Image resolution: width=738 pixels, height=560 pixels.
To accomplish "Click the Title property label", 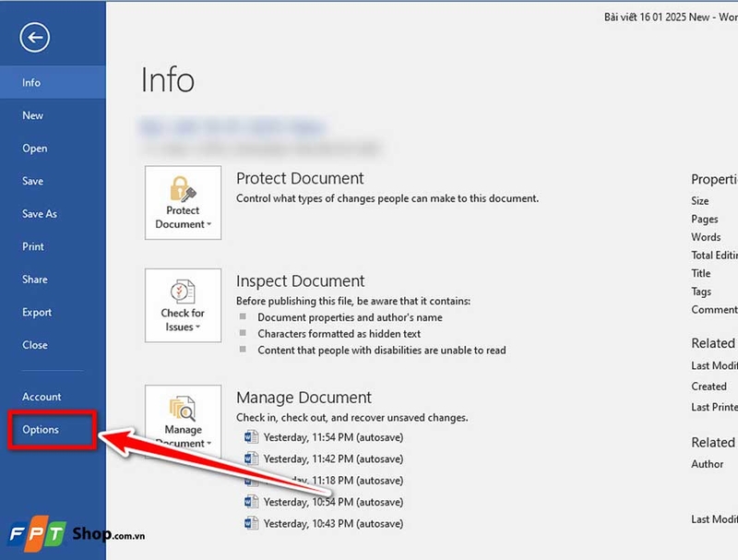I will 701,273.
